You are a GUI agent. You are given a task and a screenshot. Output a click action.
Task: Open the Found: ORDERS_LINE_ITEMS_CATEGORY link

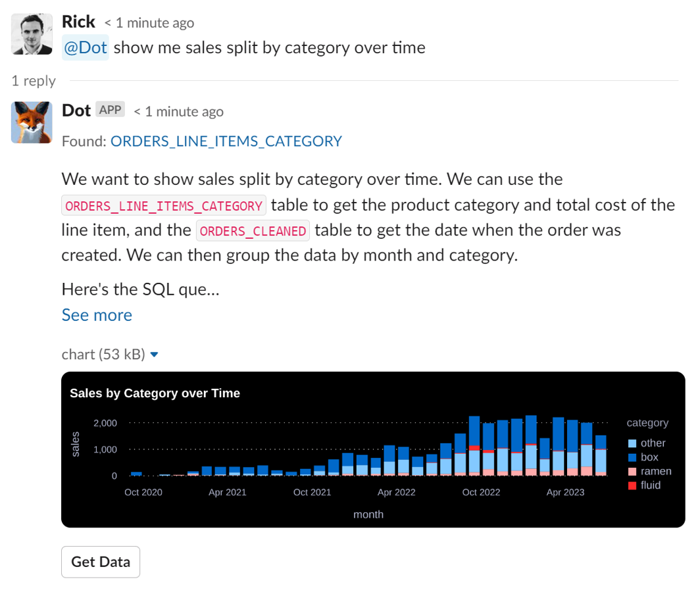[226, 141]
